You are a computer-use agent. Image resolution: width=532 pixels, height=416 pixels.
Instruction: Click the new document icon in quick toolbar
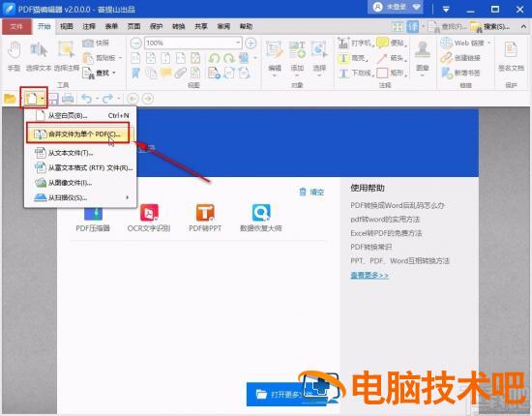point(32,99)
